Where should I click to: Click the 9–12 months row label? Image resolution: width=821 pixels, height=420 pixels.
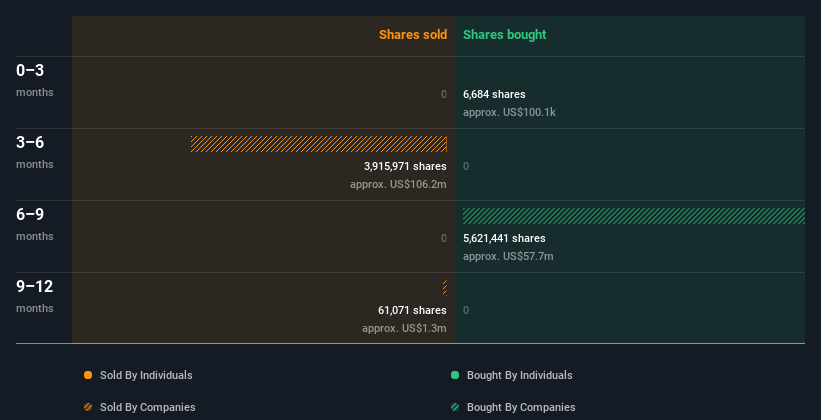(x=35, y=296)
